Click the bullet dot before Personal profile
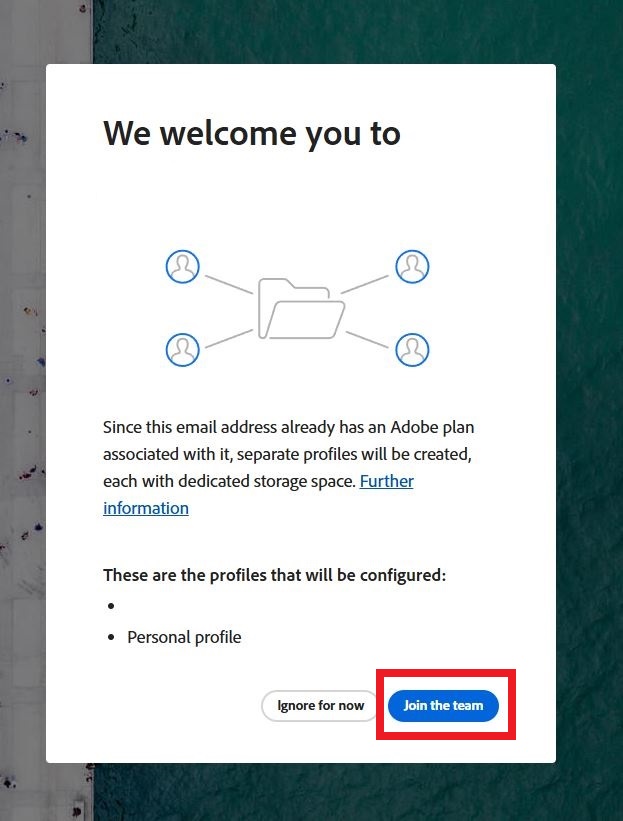Viewport: 623px width, 821px height. click(111, 637)
